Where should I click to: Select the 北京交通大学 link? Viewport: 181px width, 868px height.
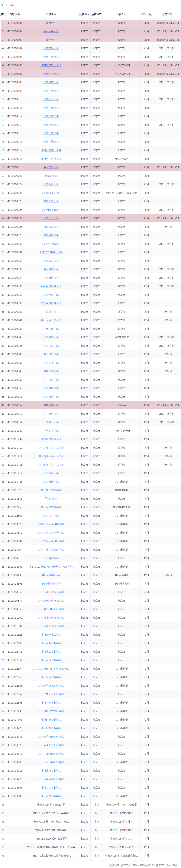(x=51, y=48)
